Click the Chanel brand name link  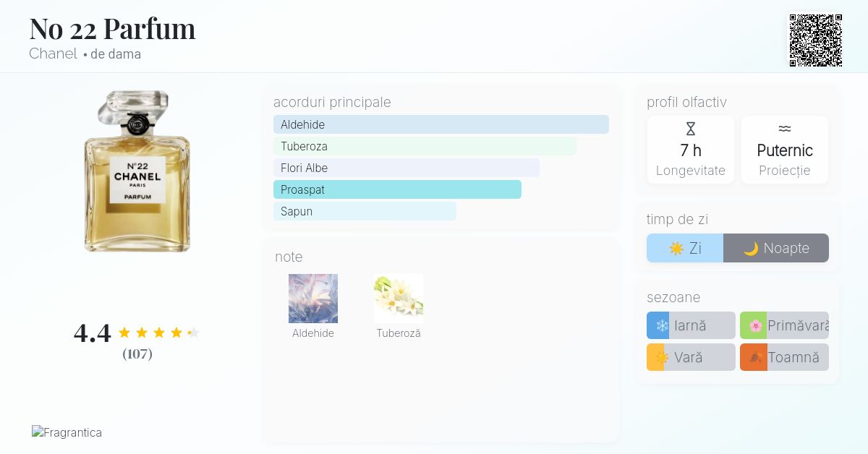click(53, 54)
